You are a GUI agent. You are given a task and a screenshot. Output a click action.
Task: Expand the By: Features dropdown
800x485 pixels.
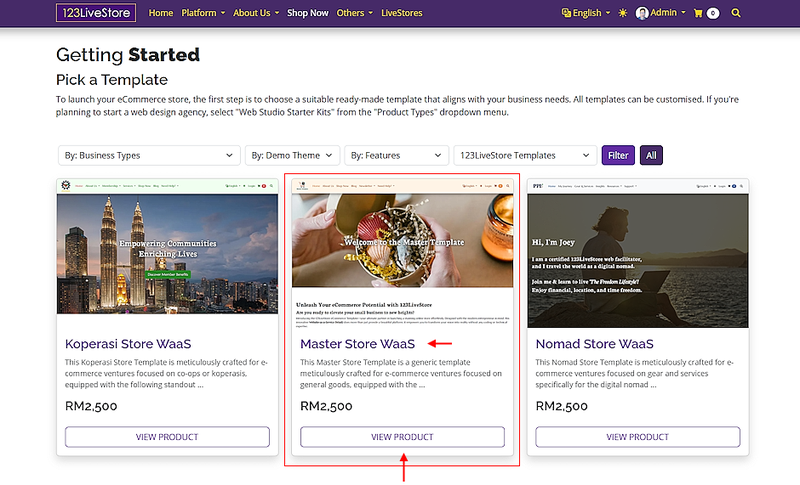click(396, 156)
